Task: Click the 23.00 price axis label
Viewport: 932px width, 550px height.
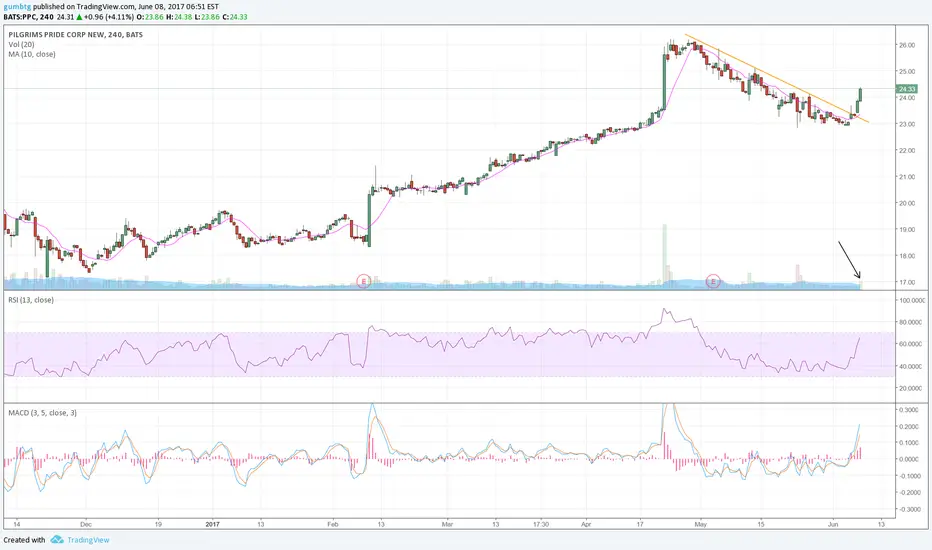Action: pos(907,124)
